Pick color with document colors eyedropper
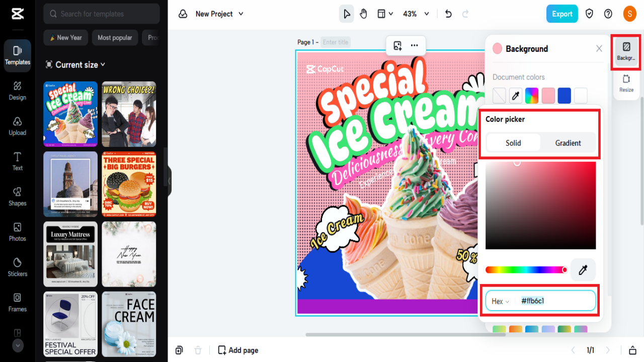The width and height of the screenshot is (644, 362). click(x=515, y=96)
